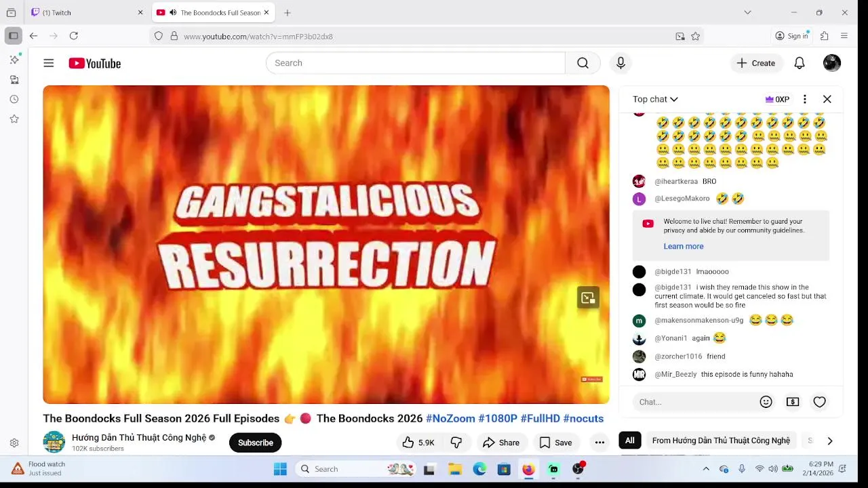The image size is (868, 488).
Task: Toggle the browser sidebar button
Action: (13, 36)
